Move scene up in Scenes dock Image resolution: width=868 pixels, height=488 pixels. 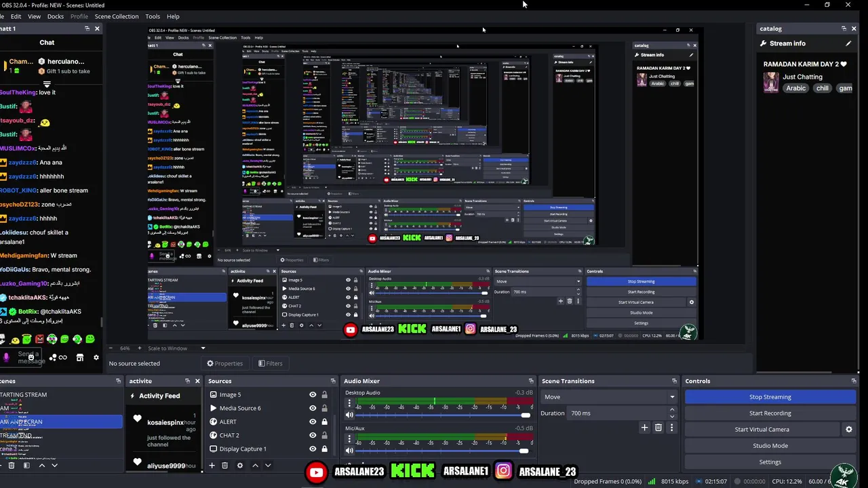point(42,466)
